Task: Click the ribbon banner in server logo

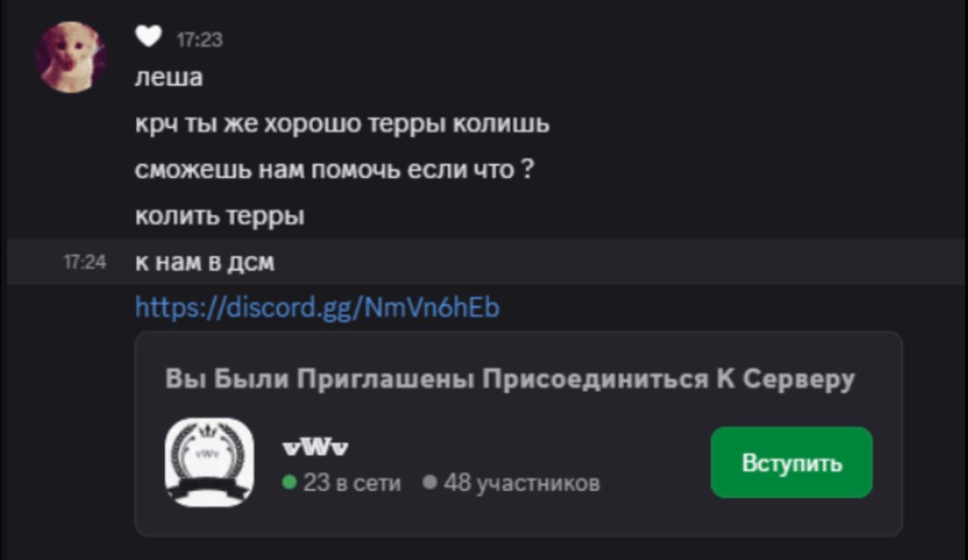Action: click(x=209, y=492)
